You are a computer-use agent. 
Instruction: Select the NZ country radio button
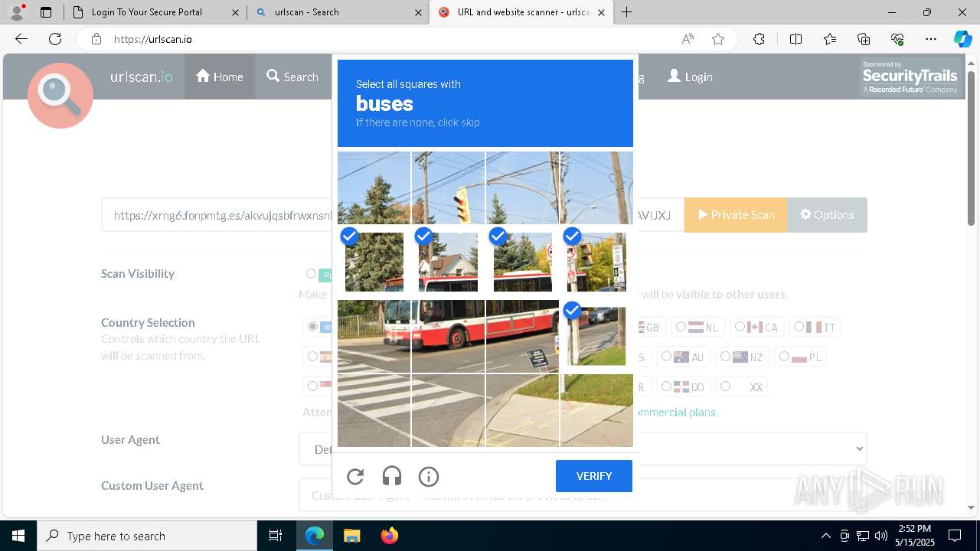click(725, 357)
